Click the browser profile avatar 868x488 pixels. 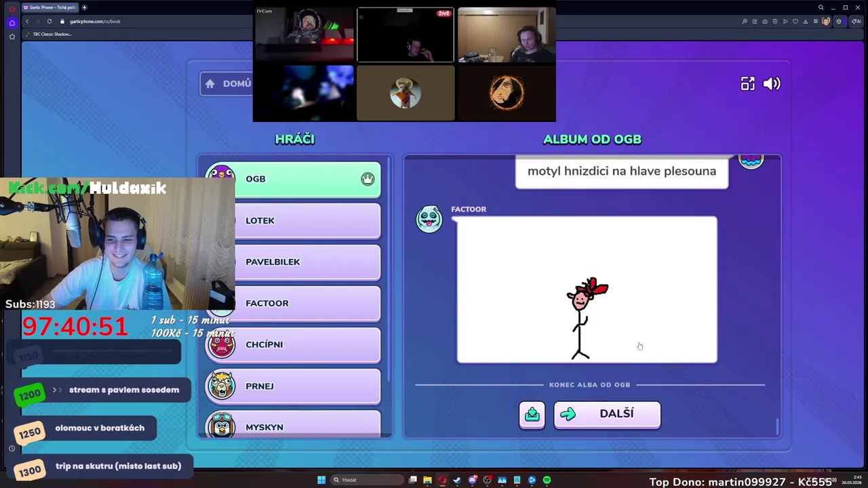(826, 21)
